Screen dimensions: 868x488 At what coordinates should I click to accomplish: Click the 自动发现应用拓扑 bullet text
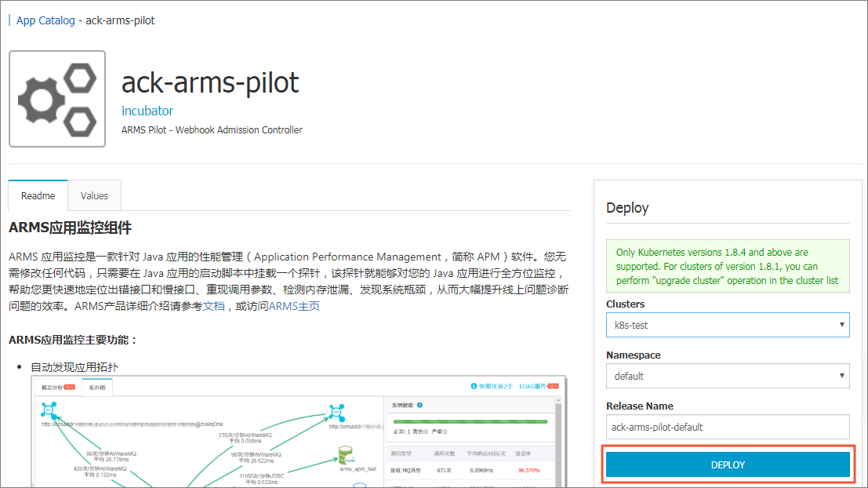point(74,367)
